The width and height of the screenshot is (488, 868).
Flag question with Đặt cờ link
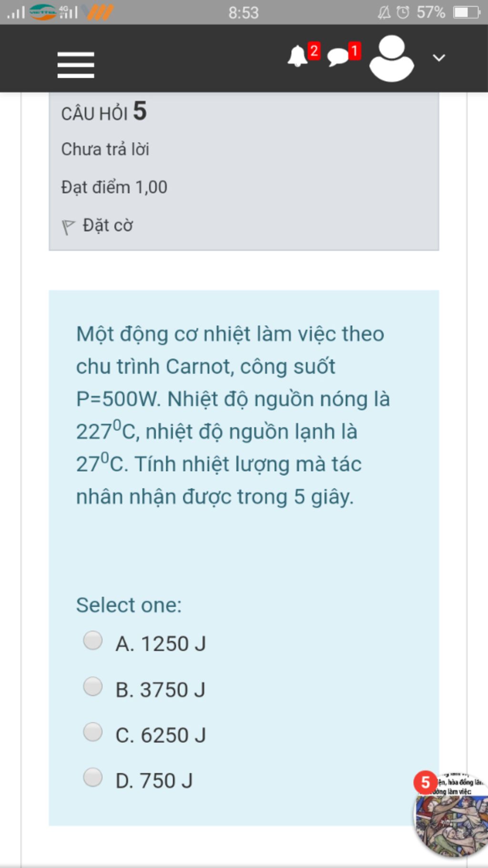click(108, 225)
